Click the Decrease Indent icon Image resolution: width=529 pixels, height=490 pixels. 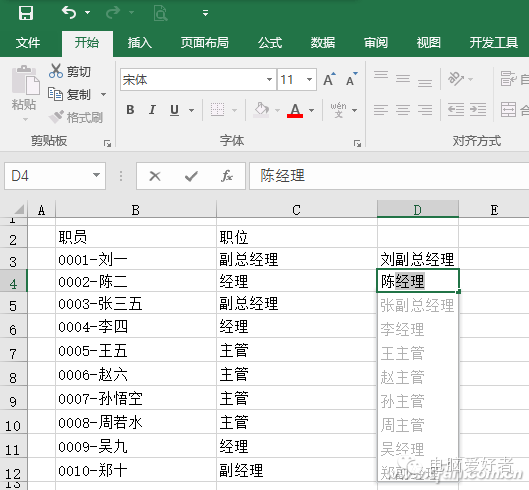click(x=455, y=110)
